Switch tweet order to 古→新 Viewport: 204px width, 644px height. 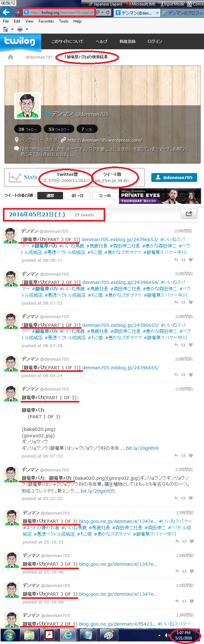[105, 195]
